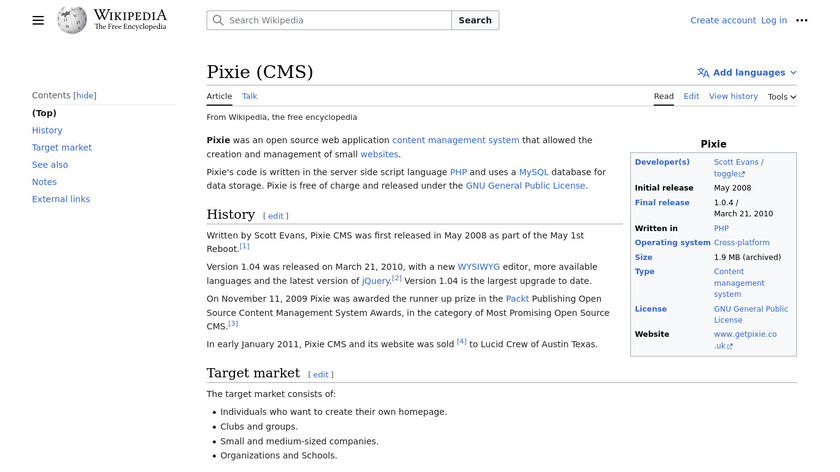Click 'Clubs and groups.' list item
Viewport: 840px width, 472px height.
tap(259, 426)
